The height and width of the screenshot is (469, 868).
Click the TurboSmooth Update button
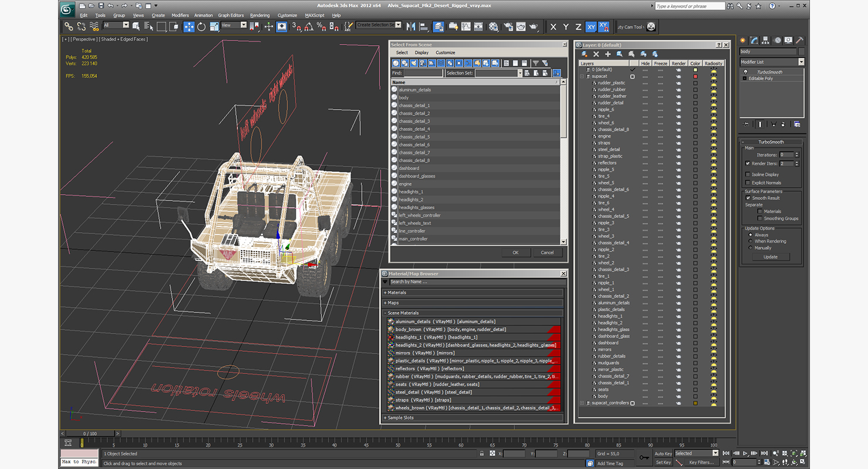[x=771, y=257]
